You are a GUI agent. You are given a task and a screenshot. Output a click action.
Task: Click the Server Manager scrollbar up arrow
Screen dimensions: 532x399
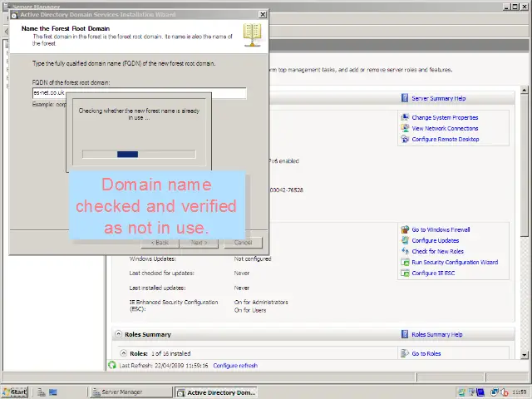click(x=525, y=90)
